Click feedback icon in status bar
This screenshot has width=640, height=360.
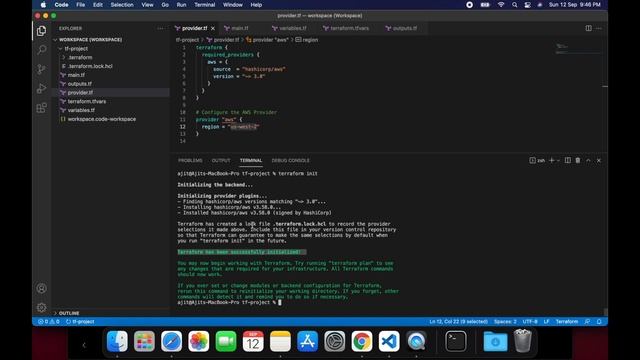587,322
